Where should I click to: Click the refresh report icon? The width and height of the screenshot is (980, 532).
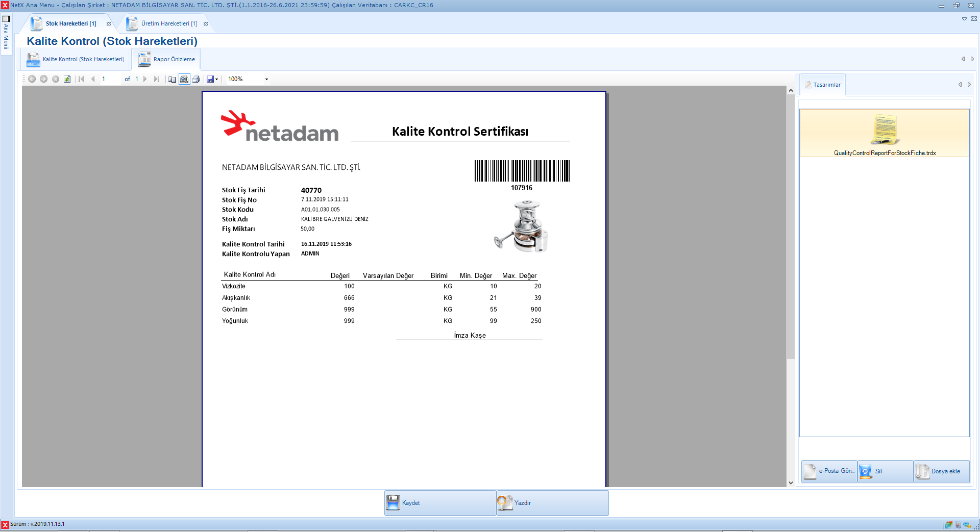click(x=67, y=79)
